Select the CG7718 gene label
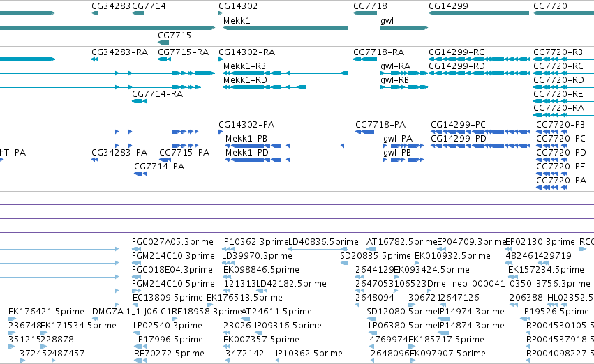The height and width of the screenshot is (364, 594). (370, 6)
